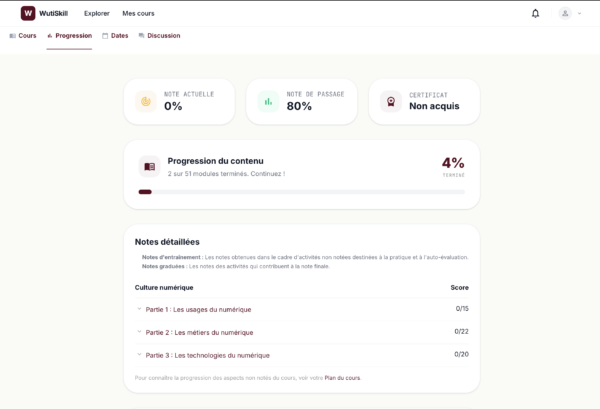The width and height of the screenshot is (600, 409).
Task: Expand Partie 2 chevron
Action: coord(139,332)
